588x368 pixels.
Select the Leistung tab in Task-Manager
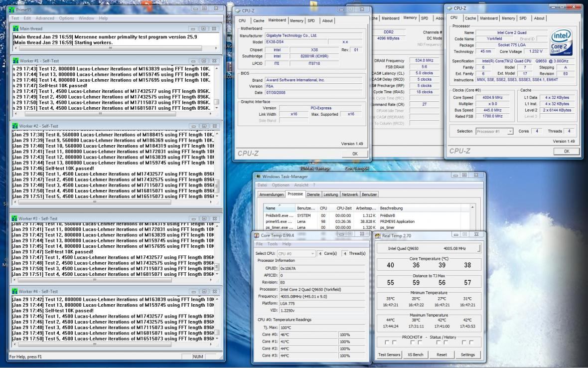point(331,194)
